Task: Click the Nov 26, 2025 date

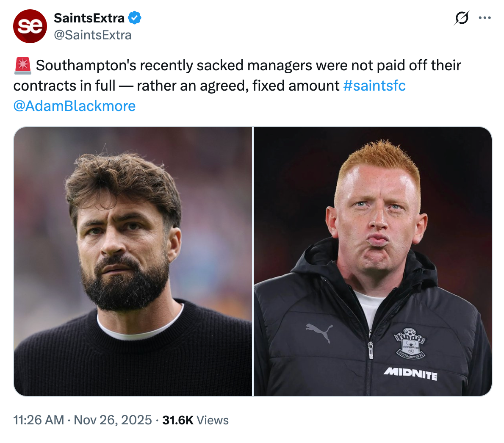Action: point(113,420)
